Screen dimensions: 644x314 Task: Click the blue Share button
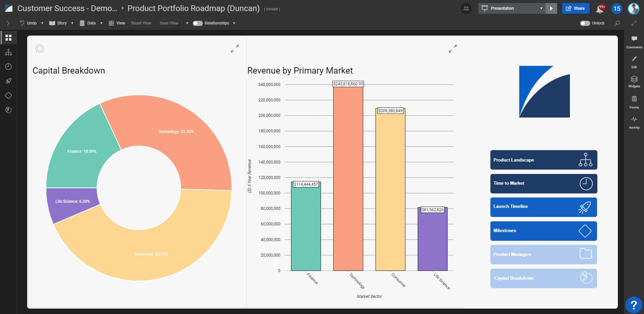click(576, 8)
